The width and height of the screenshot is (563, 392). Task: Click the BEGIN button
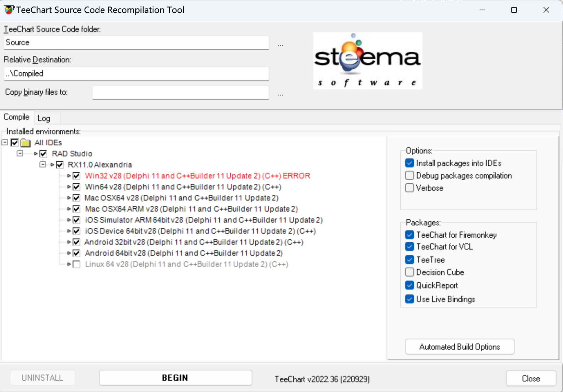(x=175, y=378)
